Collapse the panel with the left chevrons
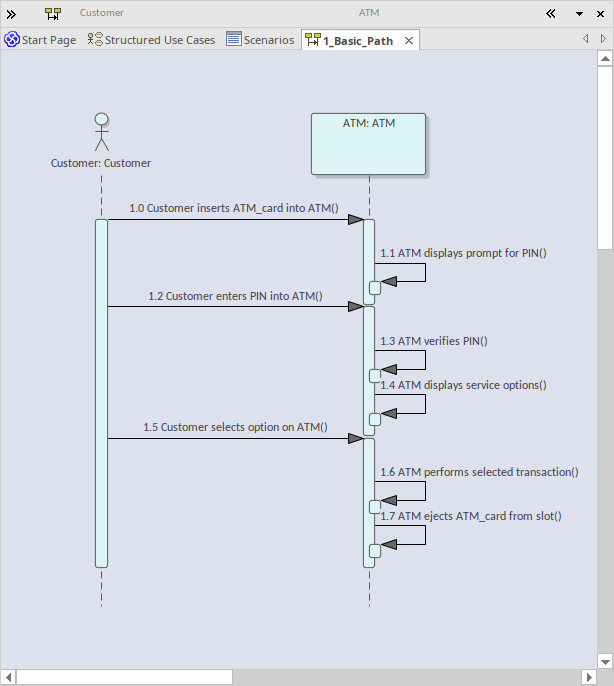The height and width of the screenshot is (686, 614). pyautogui.click(x=550, y=14)
